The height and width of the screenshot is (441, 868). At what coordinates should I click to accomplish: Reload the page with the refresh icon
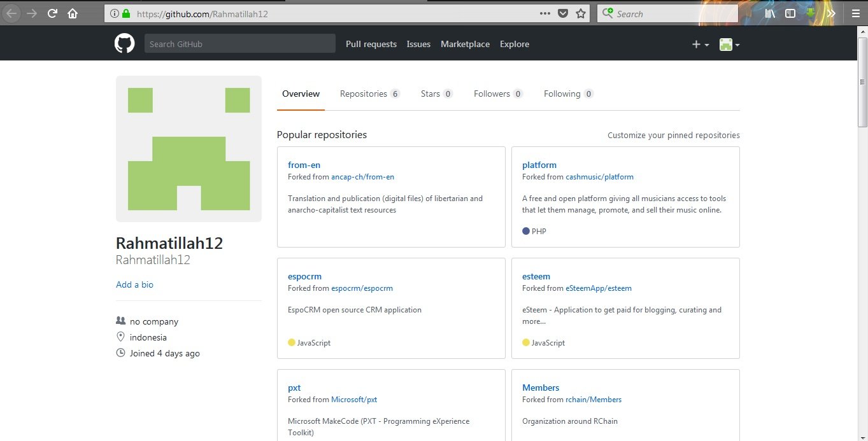(53, 13)
